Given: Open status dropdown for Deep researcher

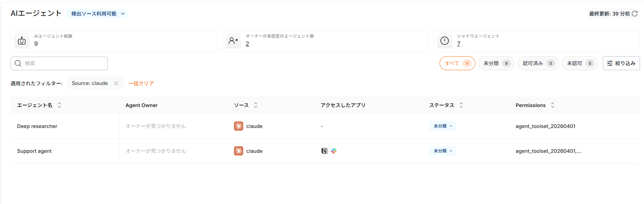Looking at the screenshot, I should (x=443, y=126).
